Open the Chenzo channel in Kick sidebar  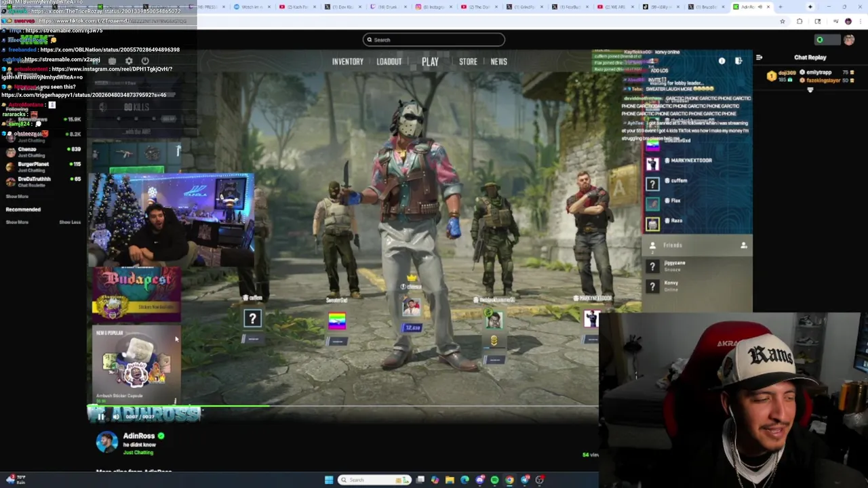coord(43,152)
